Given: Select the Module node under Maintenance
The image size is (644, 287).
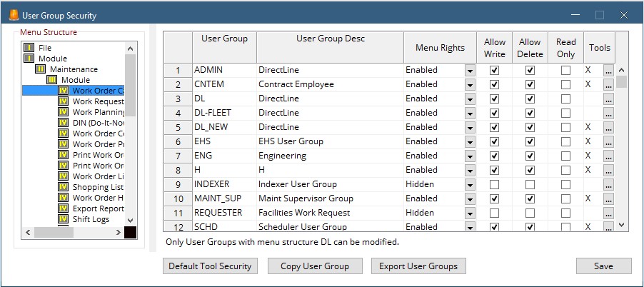Looking at the screenshot, I should [76, 80].
